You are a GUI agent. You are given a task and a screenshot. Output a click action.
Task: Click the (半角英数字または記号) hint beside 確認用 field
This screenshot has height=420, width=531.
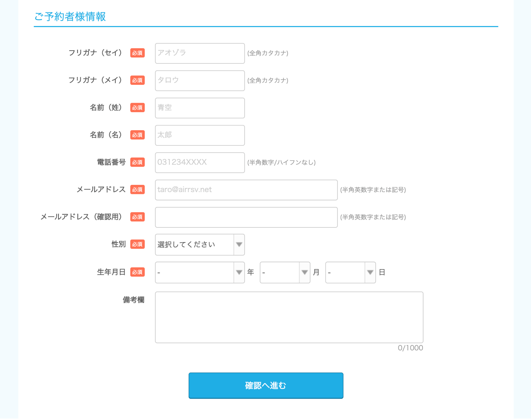coord(373,217)
